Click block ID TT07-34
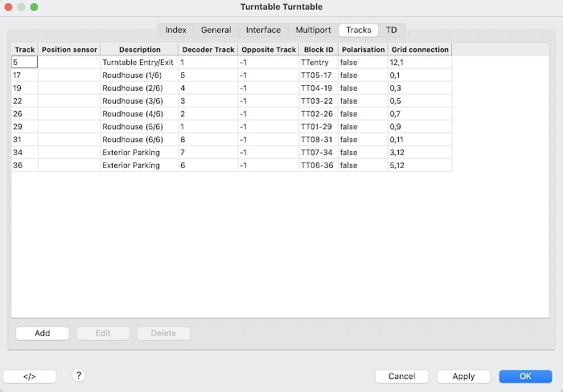Screen dimensions: 563x392 click(x=317, y=153)
